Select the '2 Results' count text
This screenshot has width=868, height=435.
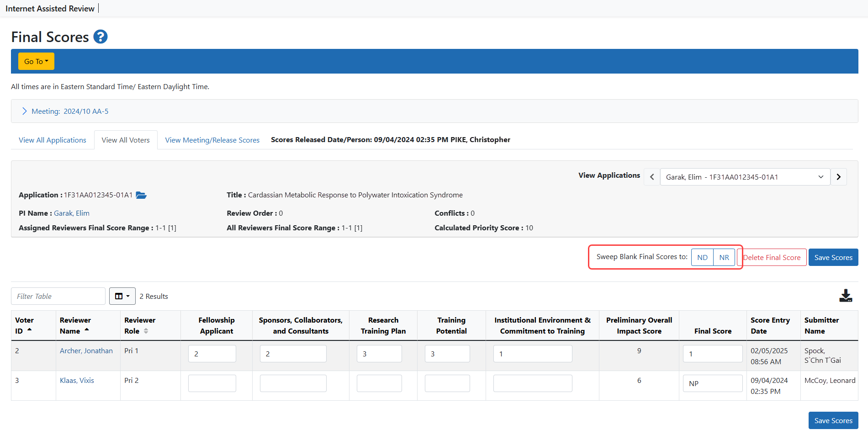[154, 296]
